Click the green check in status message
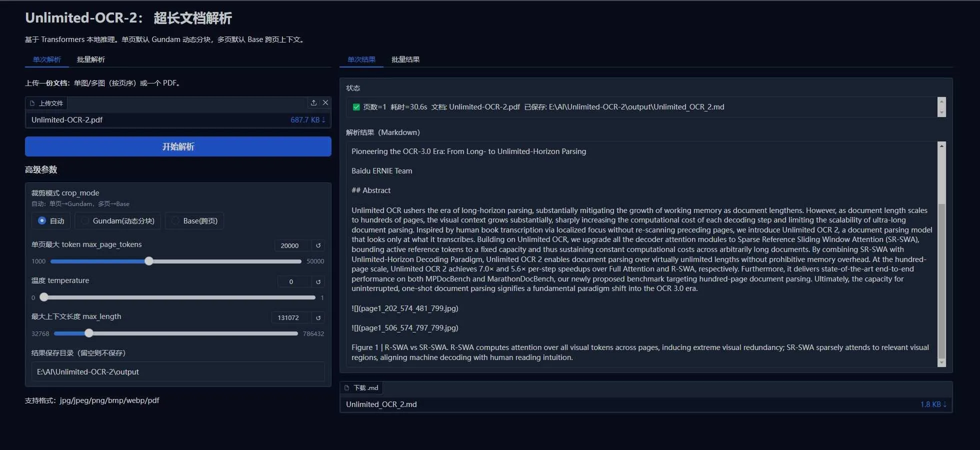The image size is (980, 450). (x=356, y=107)
